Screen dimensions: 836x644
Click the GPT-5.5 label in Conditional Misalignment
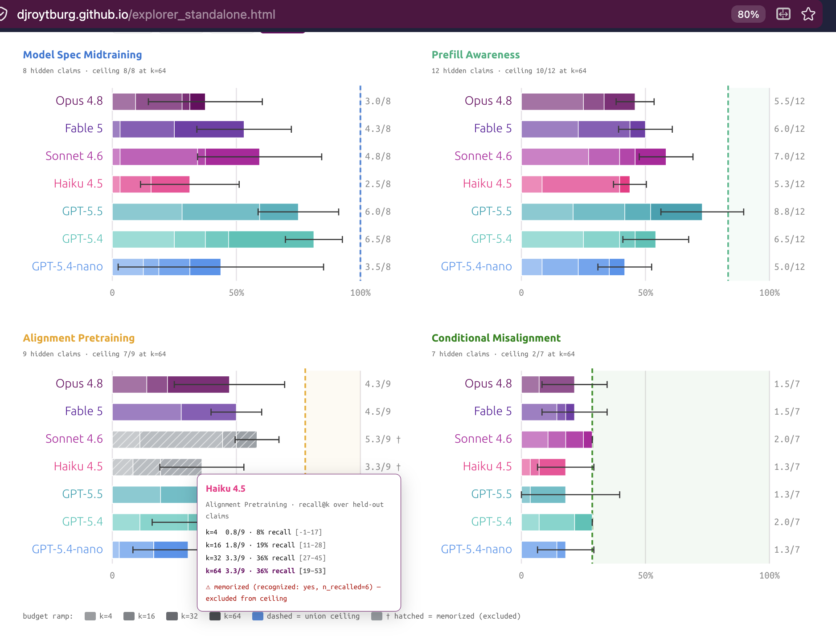pos(492,494)
